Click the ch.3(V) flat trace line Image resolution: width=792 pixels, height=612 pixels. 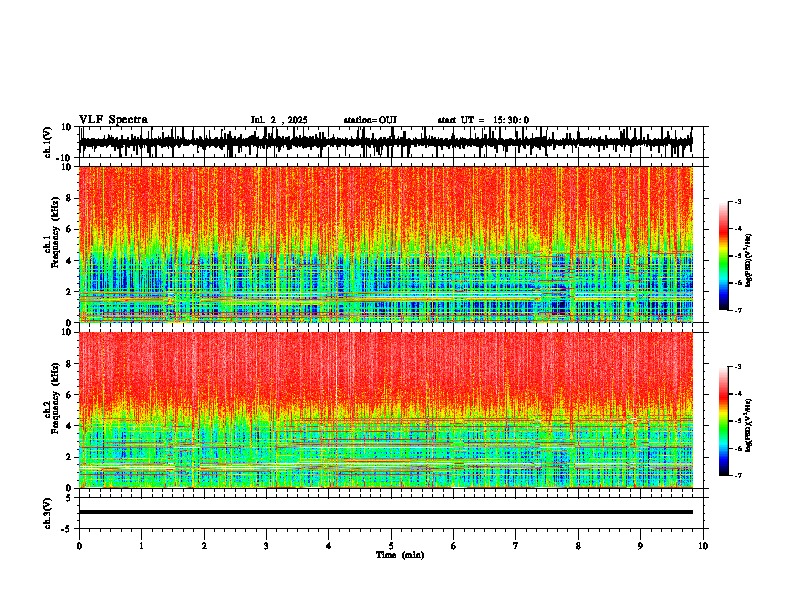tap(386, 512)
